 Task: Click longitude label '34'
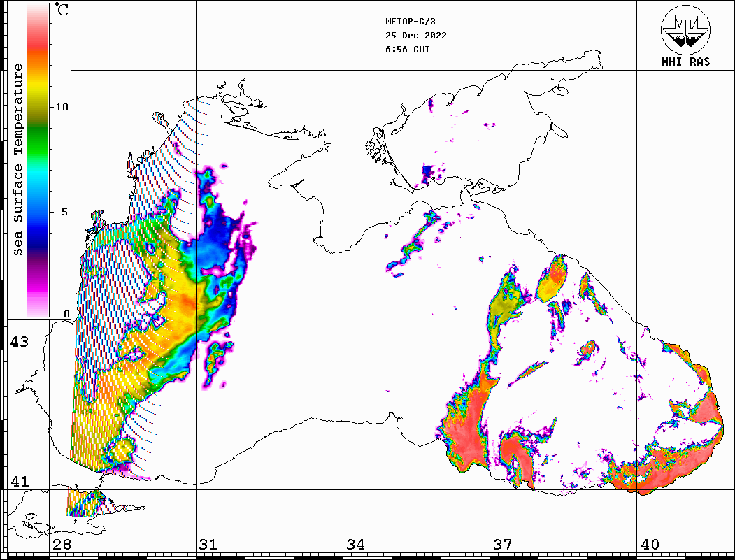[355, 545]
